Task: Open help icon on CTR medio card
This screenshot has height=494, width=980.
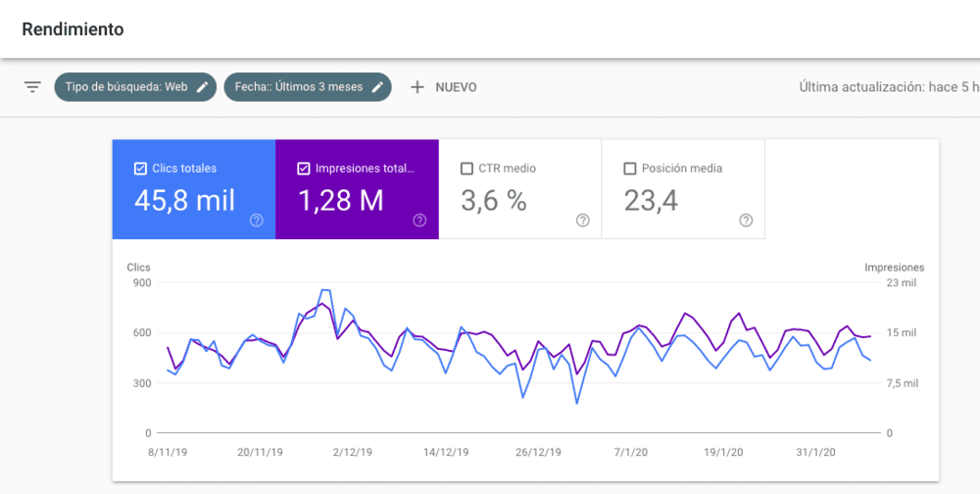Action: point(583,221)
